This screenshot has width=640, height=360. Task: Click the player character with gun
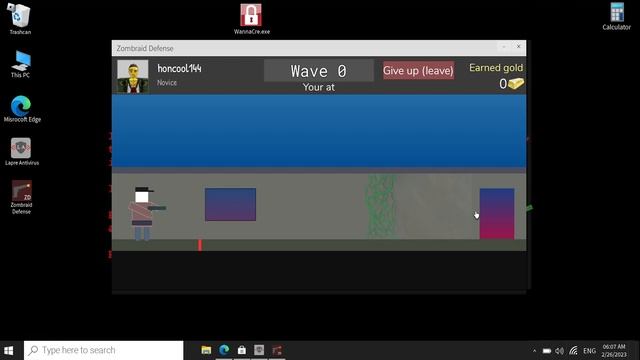pos(146,213)
